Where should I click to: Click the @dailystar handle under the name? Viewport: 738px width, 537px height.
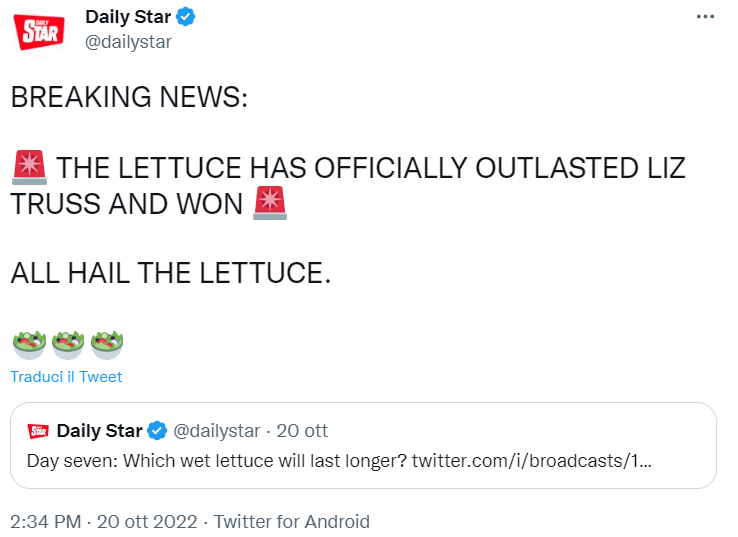[129, 41]
